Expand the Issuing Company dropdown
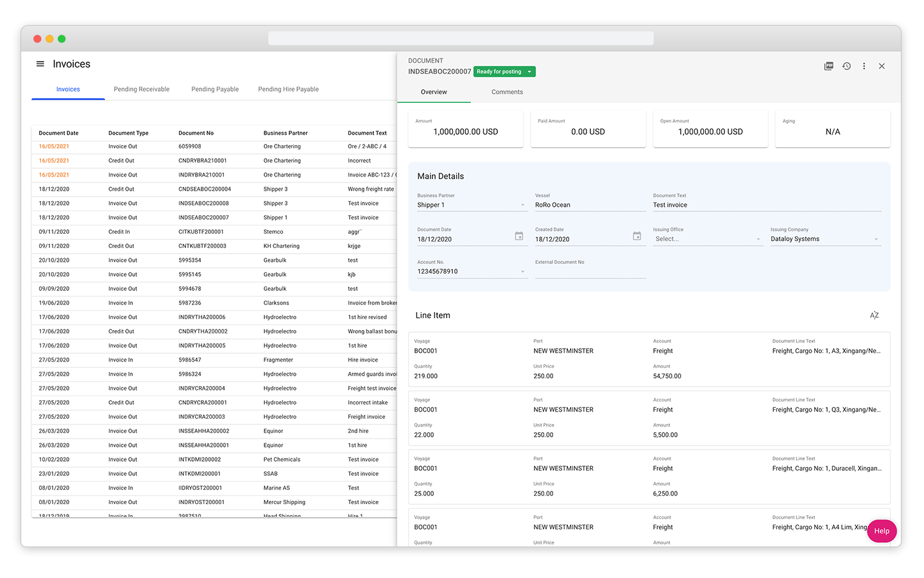Screen dimensions: 924x578 [877, 238]
